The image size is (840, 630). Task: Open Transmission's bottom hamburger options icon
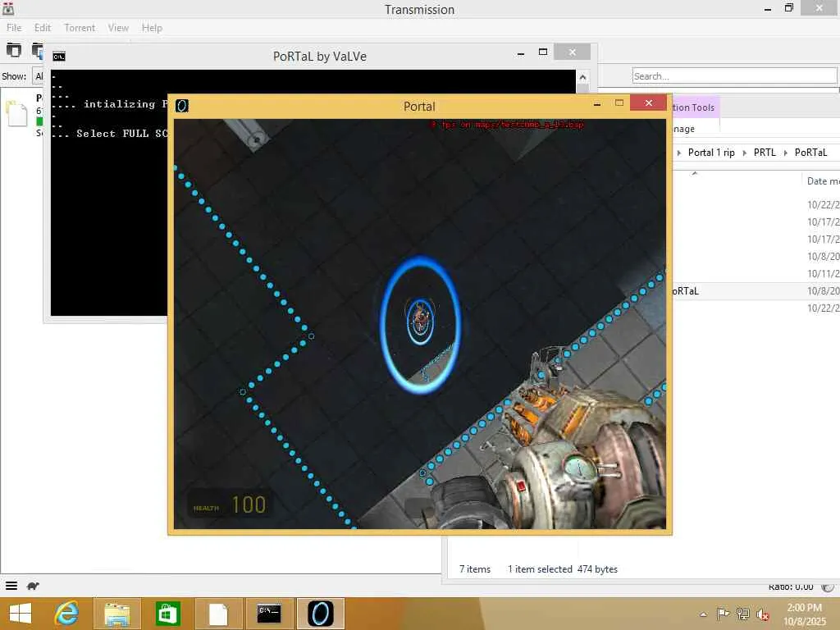tap(11, 586)
